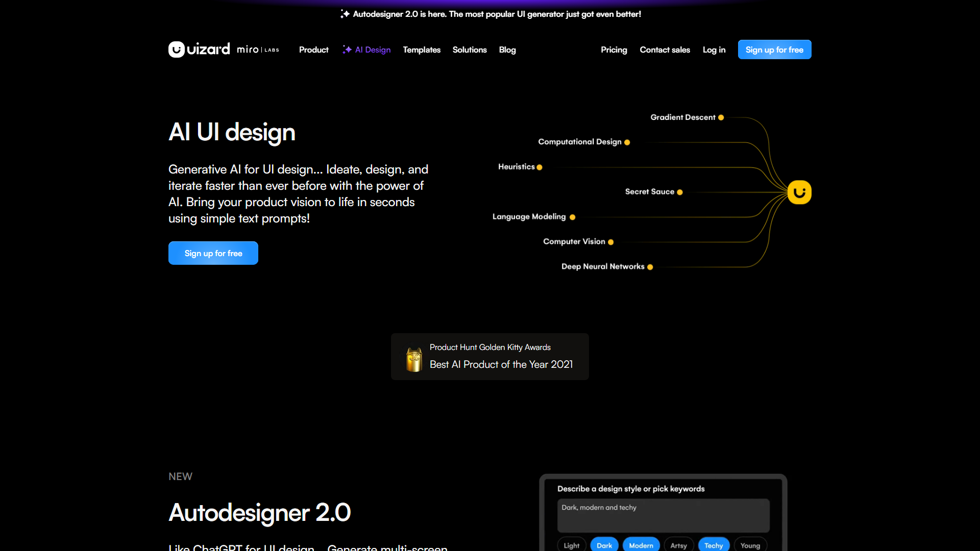Open the Pricing page
Image resolution: width=980 pixels, height=551 pixels.
coord(614,49)
